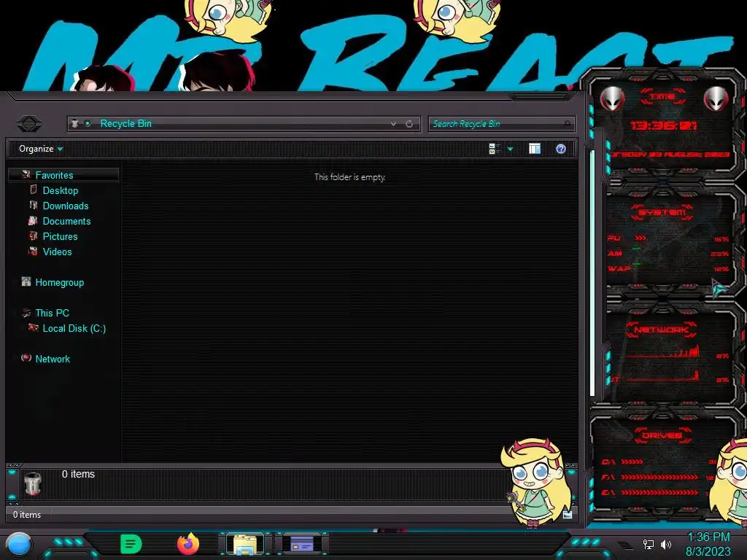The height and width of the screenshot is (560, 747).
Task: Click the Documents folder icon
Action: tap(33, 220)
